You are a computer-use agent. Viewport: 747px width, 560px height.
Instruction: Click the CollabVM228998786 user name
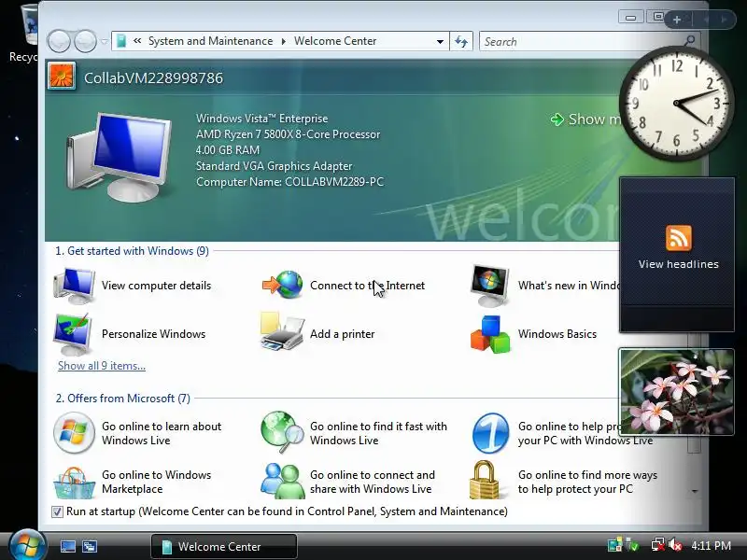point(153,78)
